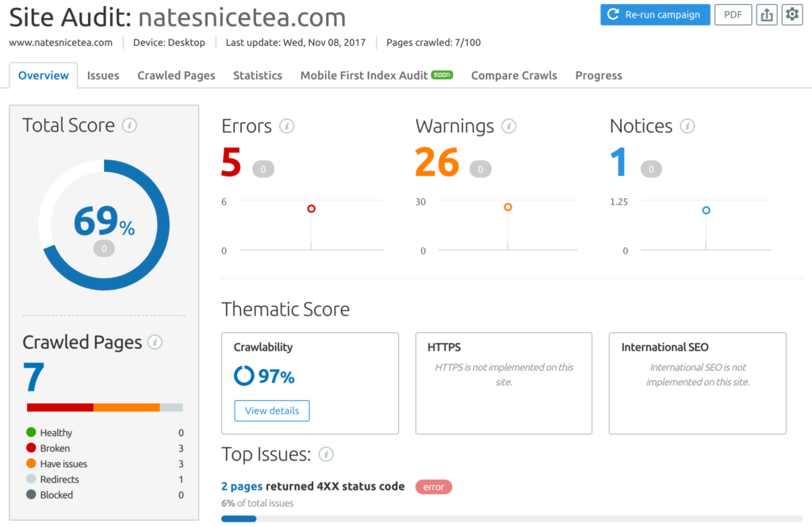
Task: Click the red segment of crawled pages bar
Action: 60,407
